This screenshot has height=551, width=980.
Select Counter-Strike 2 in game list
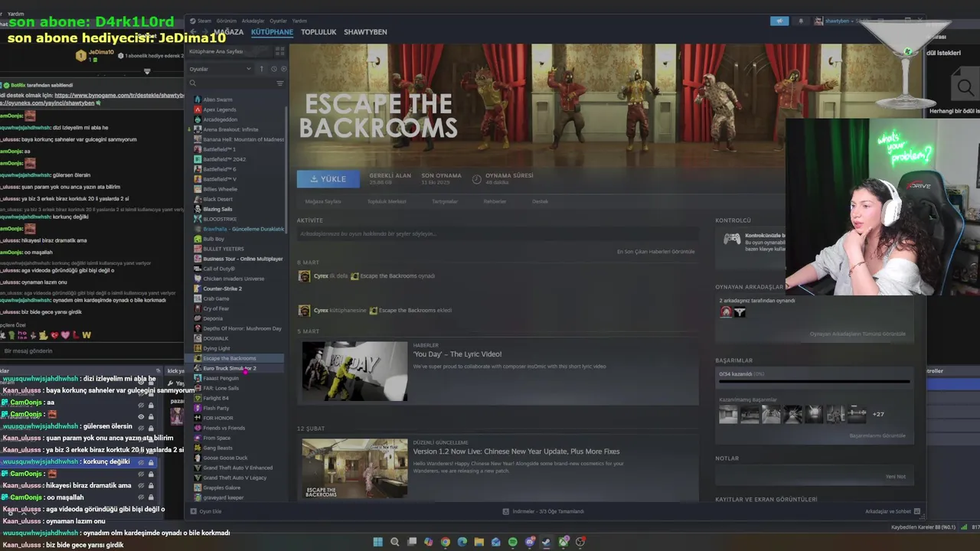[222, 289]
